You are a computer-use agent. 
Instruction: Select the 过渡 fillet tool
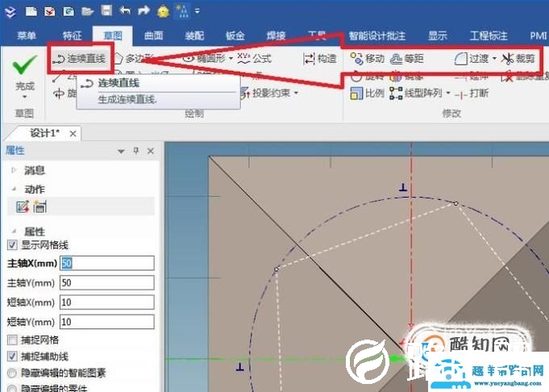coord(472,59)
